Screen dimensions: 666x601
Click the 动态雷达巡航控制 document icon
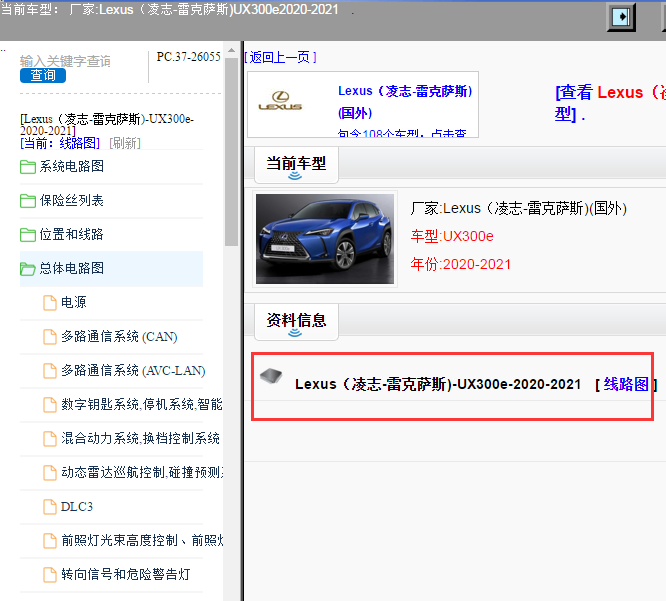coord(50,473)
